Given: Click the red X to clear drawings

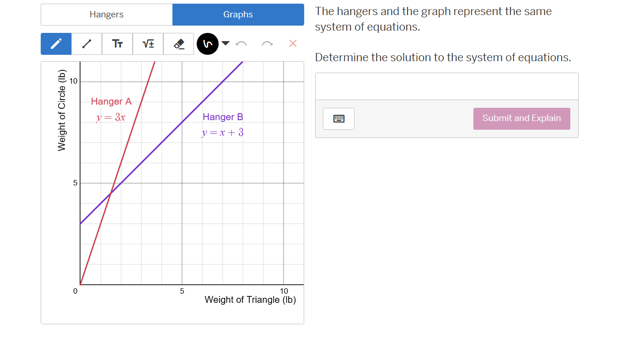Looking at the screenshot, I should [x=292, y=43].
